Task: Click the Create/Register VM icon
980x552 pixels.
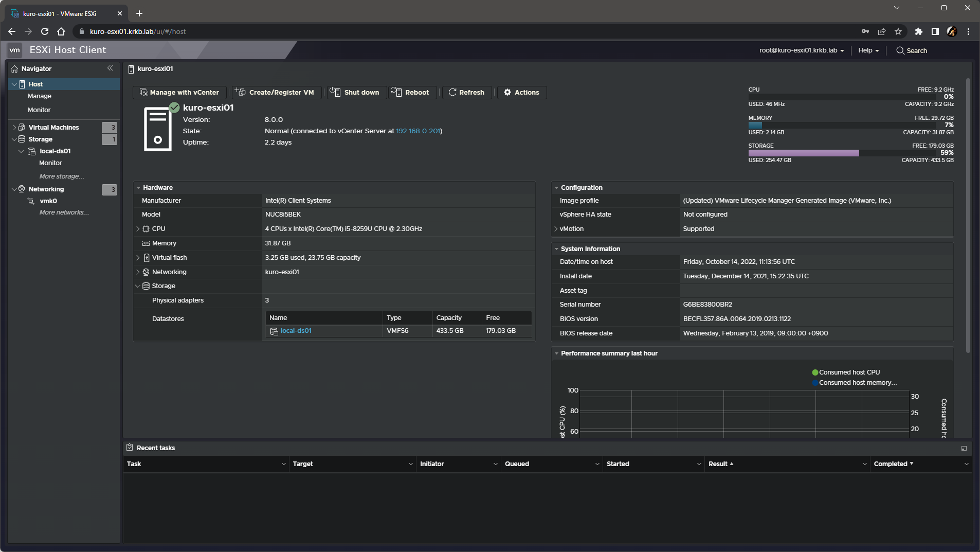Action: click(240, 92)
